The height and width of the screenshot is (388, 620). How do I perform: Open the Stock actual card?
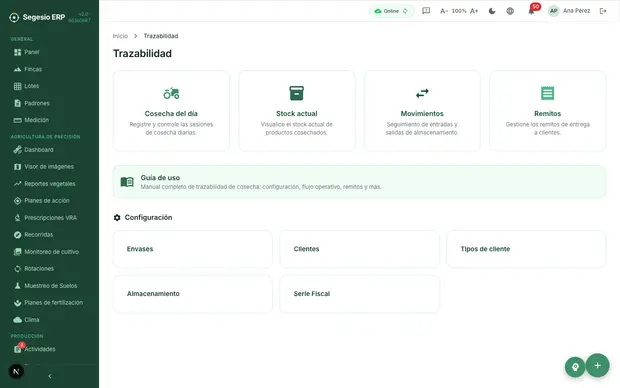click(297, 111)
